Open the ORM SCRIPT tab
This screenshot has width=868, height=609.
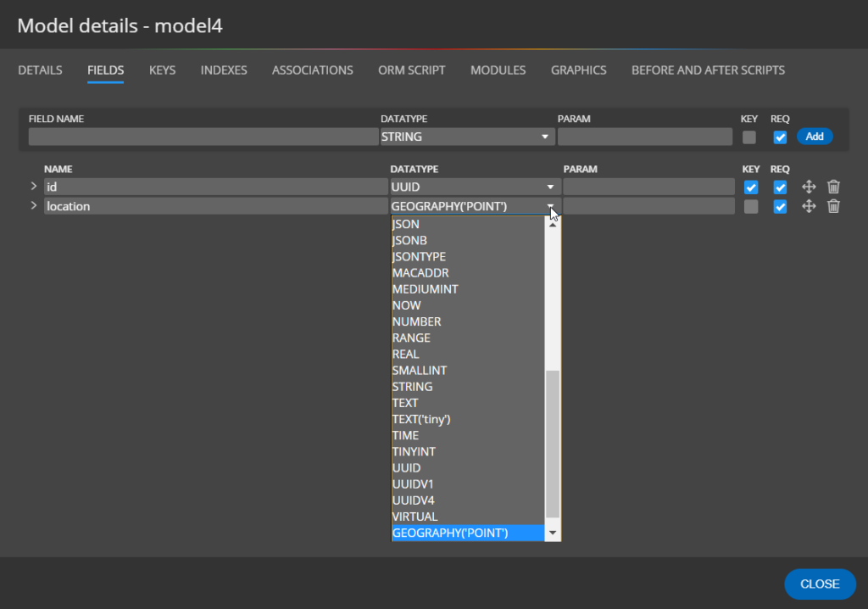[411, 70]
